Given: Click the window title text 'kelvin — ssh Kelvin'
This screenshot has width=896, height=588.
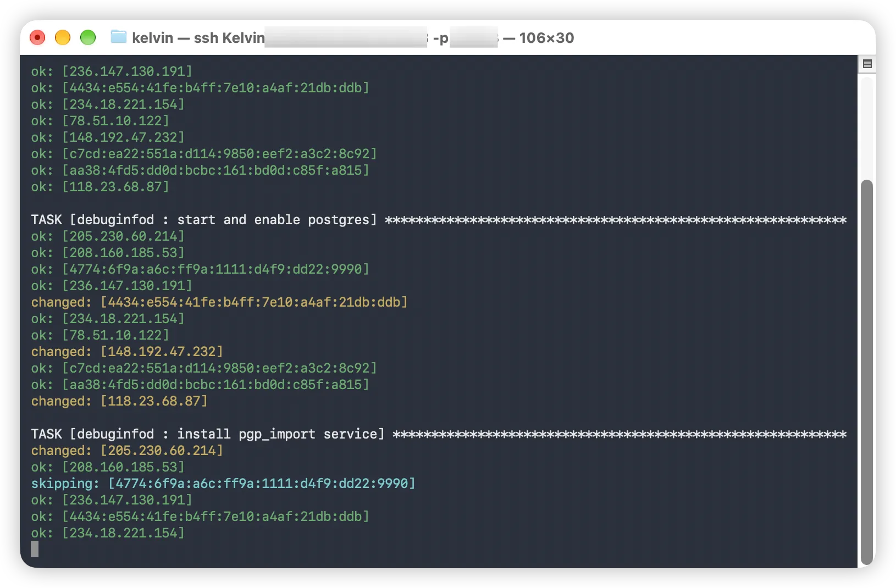Looking at the screenshot, I should point(198,37).
